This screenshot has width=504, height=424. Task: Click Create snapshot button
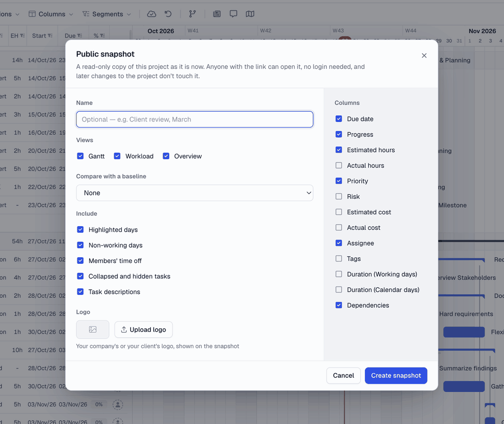[x=396, y=375]
